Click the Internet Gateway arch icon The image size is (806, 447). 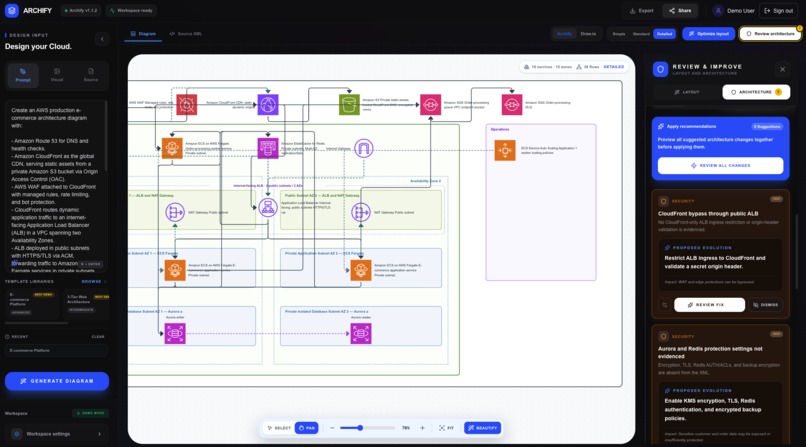click(363, 148)
